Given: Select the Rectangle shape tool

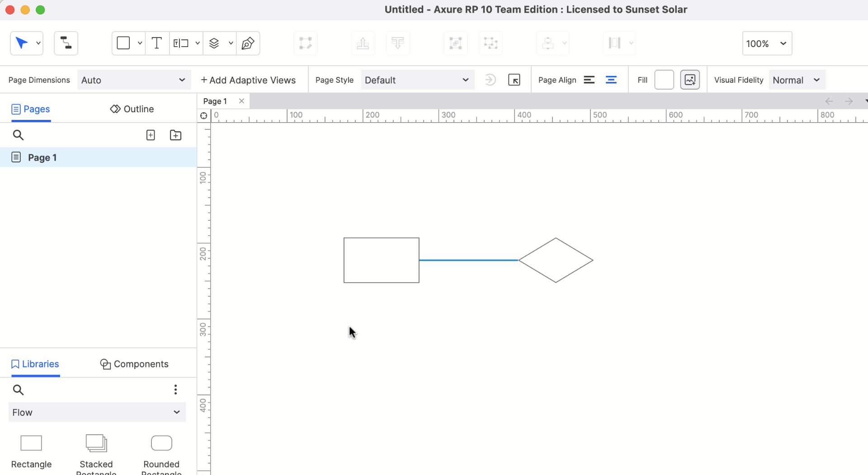Looking at the screenshot, I should pos(123,43).
